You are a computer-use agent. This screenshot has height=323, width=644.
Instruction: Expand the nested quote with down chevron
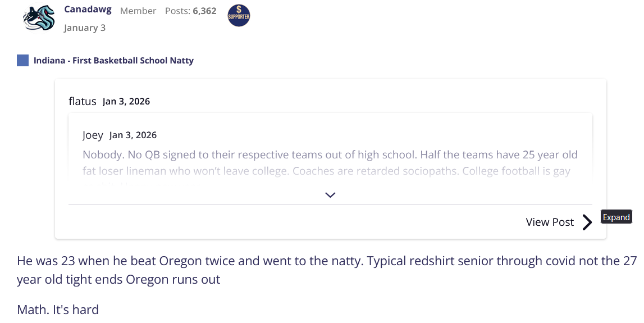330,195
